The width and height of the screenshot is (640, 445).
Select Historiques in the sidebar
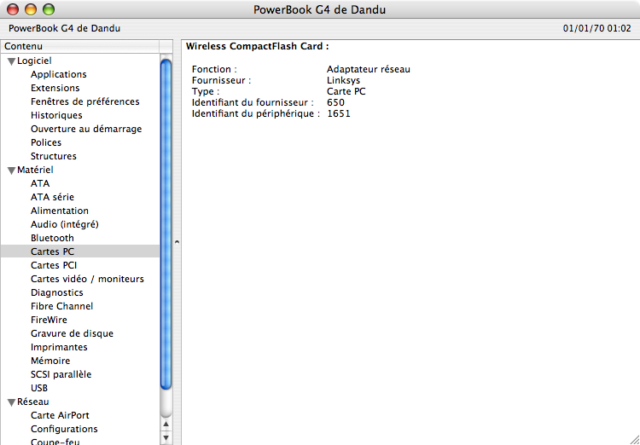click(x=56, y=115)
